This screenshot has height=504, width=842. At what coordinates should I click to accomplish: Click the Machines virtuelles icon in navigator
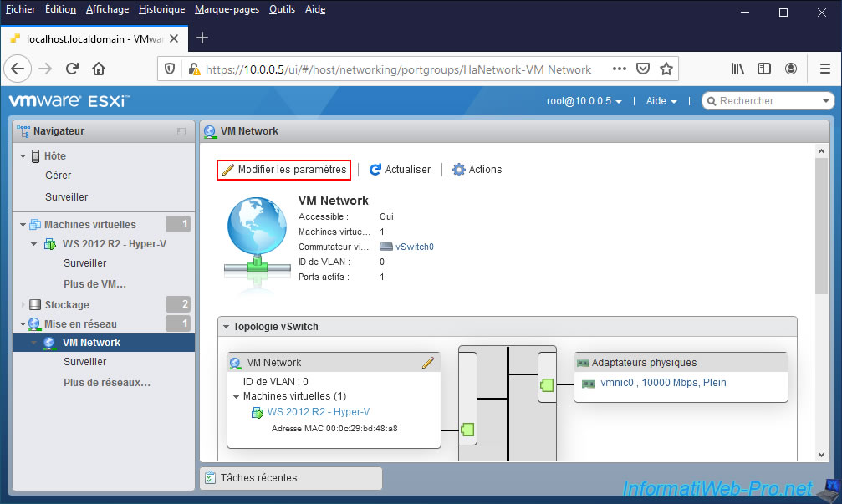35,224
